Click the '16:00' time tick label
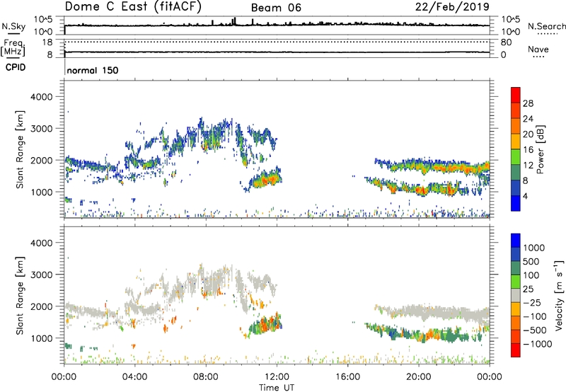566x392 pixels. 347,377
